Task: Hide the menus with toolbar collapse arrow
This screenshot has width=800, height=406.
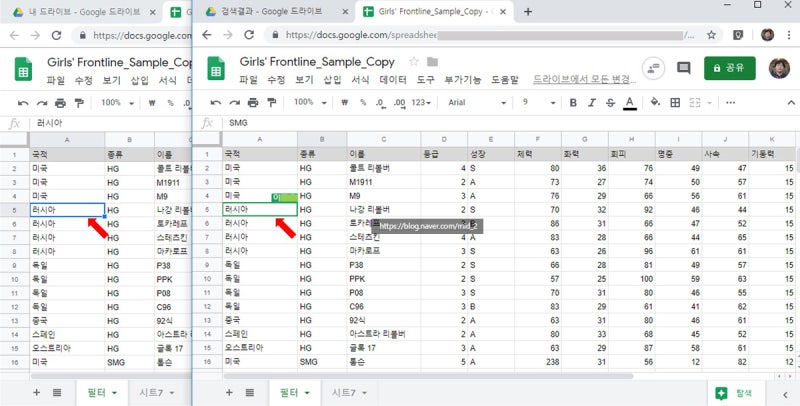Action: tap(791, 103)
